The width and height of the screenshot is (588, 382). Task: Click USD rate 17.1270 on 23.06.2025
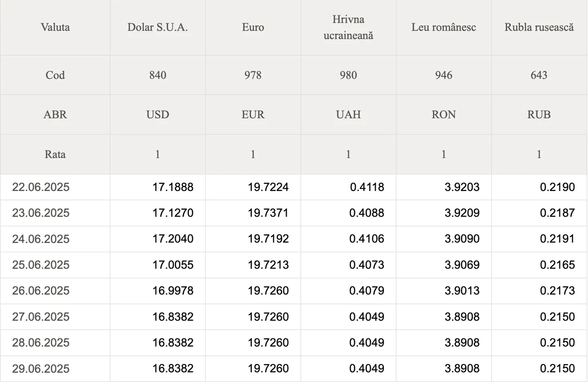coord(173,213)
